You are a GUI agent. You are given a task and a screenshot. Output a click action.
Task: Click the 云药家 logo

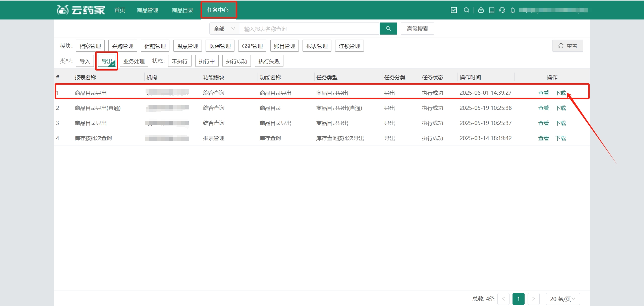pyautogui.click(x=81, y=10)
